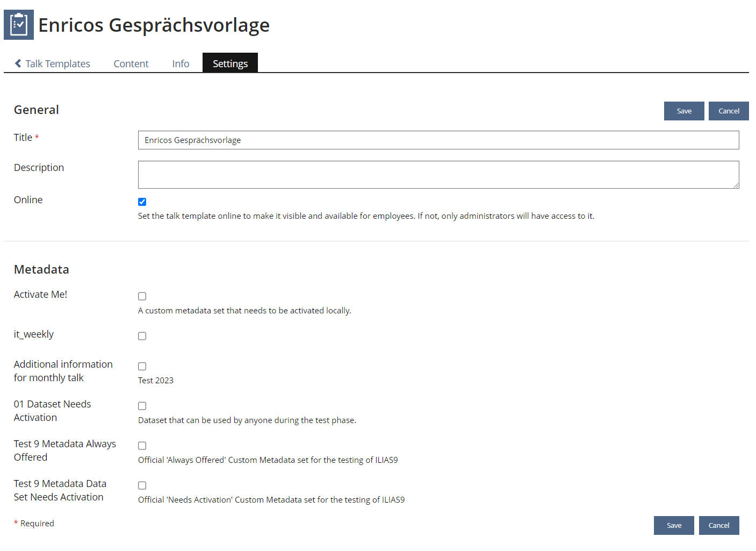Uncheck the Online checkbox
Viewport: 756px width, 551px height.
pyautogui.click(x=142, y=202)
